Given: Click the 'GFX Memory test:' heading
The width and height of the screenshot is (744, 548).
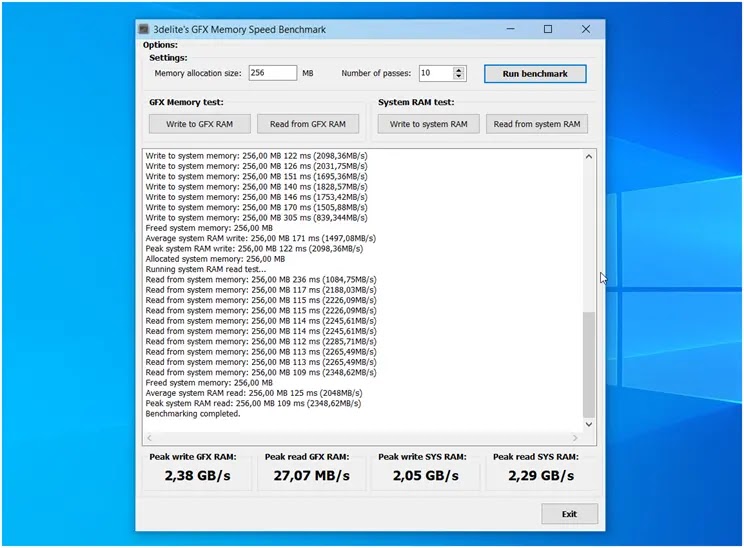Looking at the screenshot, I should click(186, 102).
